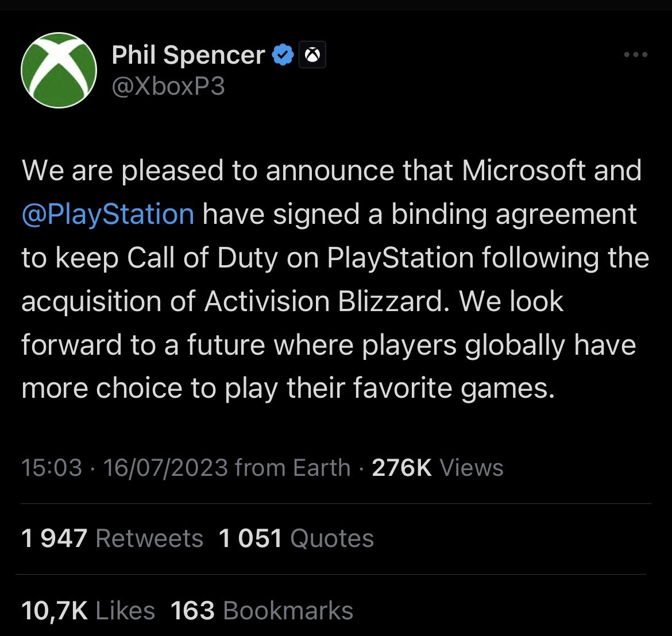Click the "from Earth" location label
The height and width of the screenshot is (636, 672).
pos(293,468)
